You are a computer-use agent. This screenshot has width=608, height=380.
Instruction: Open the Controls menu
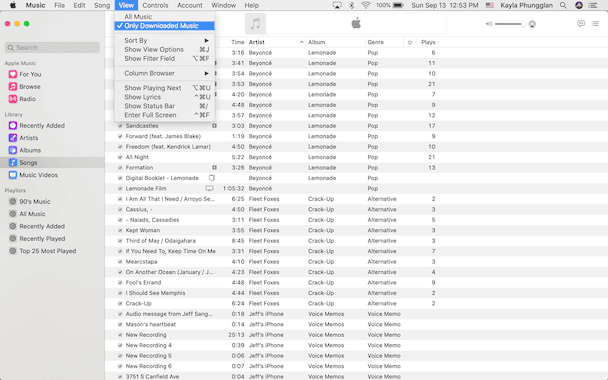(x=155, y=5)
